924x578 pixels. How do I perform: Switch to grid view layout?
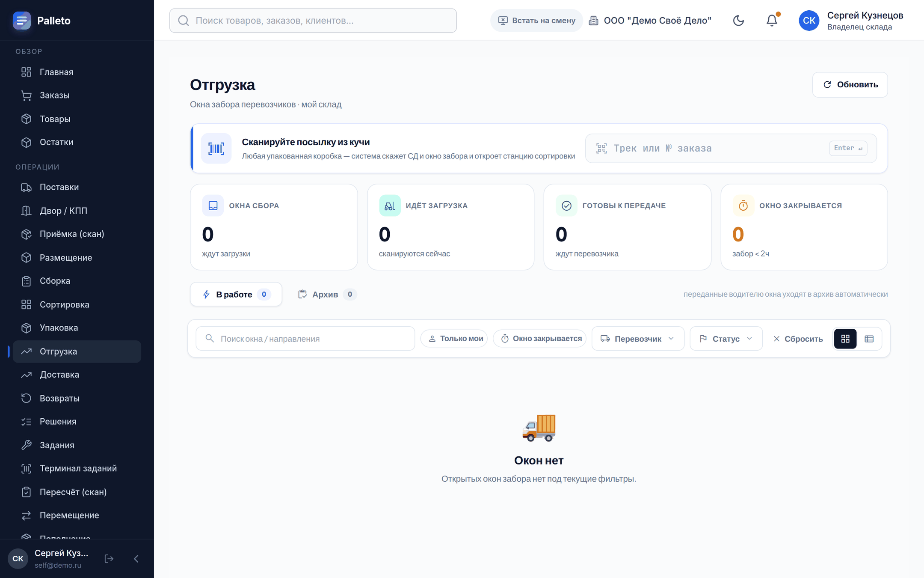coord(845,339)
